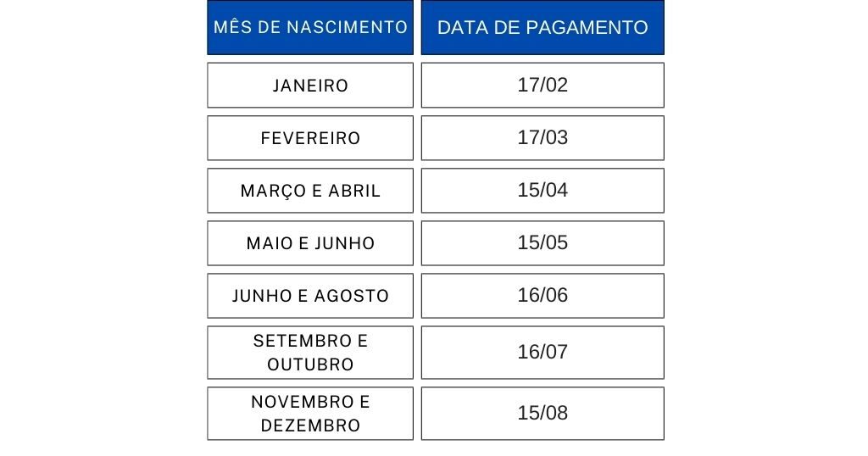The height and width of the screenshot is (456, 868).
Task: Click the word OUTUBRO
Action: point(310,364)
